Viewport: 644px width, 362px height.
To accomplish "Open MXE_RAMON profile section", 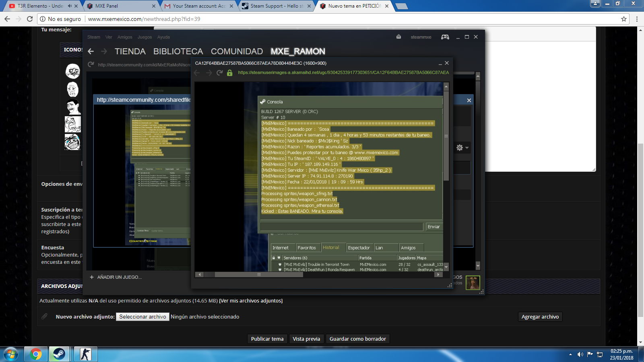I will coord(298,51).
